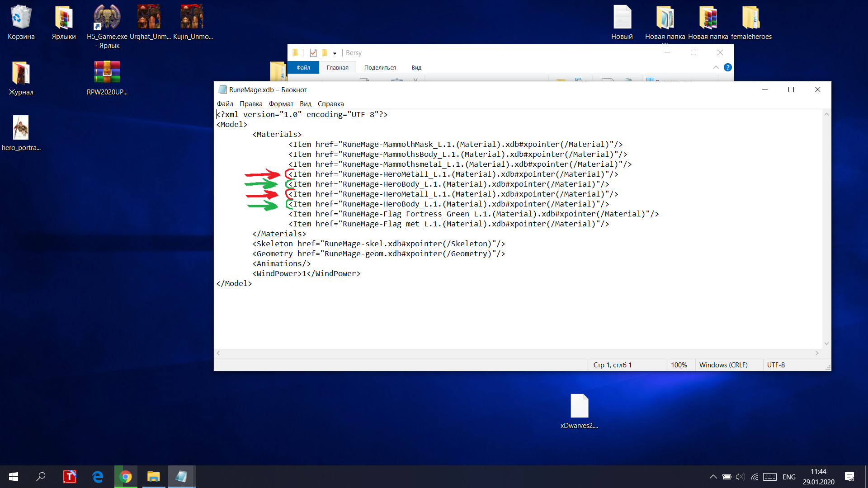Open the notification action center
The width and height of the screenshot is (868, 488).
849,477
